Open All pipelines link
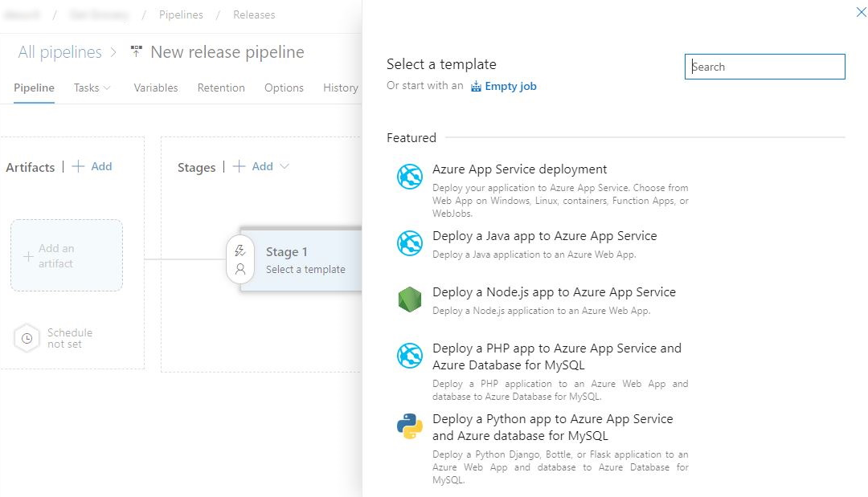The height and width of the screenshot is (497, 868). coord(59,52)
